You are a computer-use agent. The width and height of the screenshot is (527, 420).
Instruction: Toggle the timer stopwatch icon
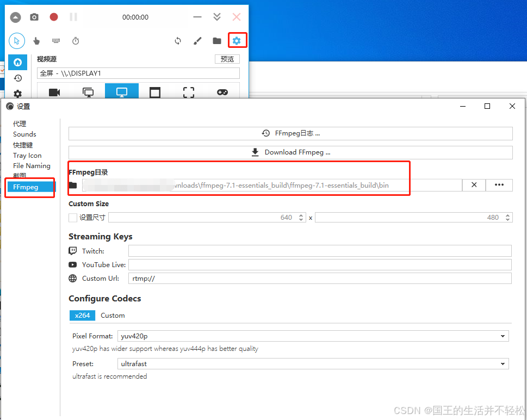76,41
